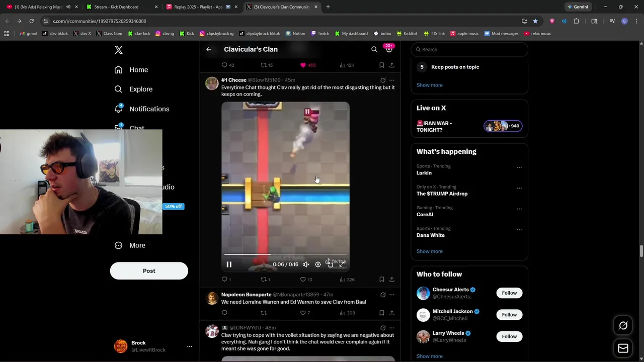
Task: Search within Clavicular's Clan community
Action: point(374,49)
